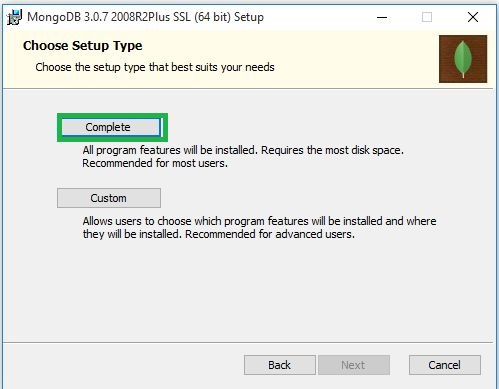The image size is (499, 389).
Task: Click 'All program features will be installed' line
Action: tap(170, 150)
